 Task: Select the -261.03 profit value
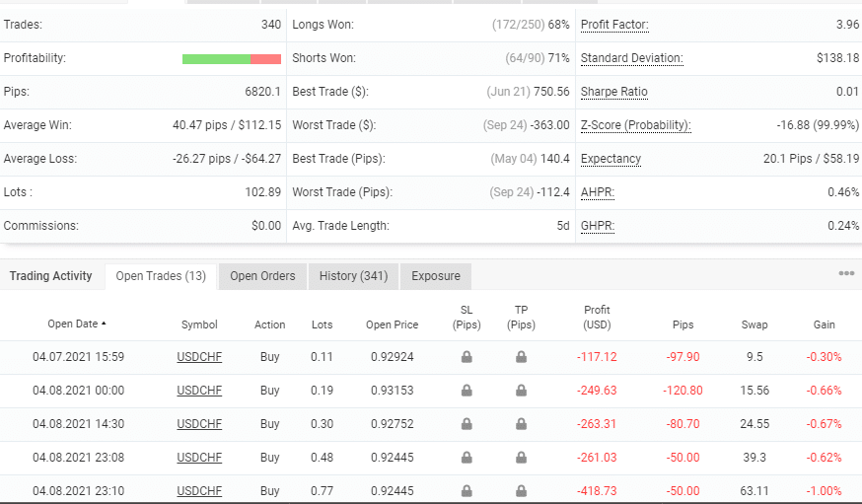pos(597,458)
